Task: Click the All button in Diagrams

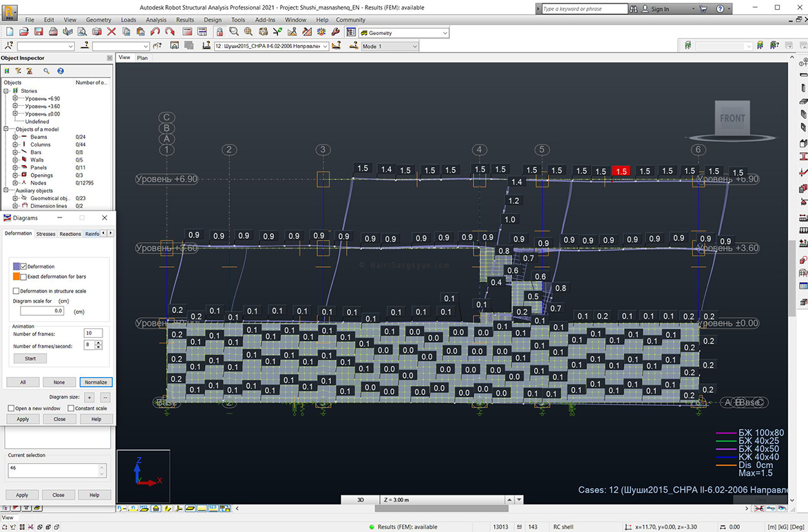Action: (x=23, y=382)
